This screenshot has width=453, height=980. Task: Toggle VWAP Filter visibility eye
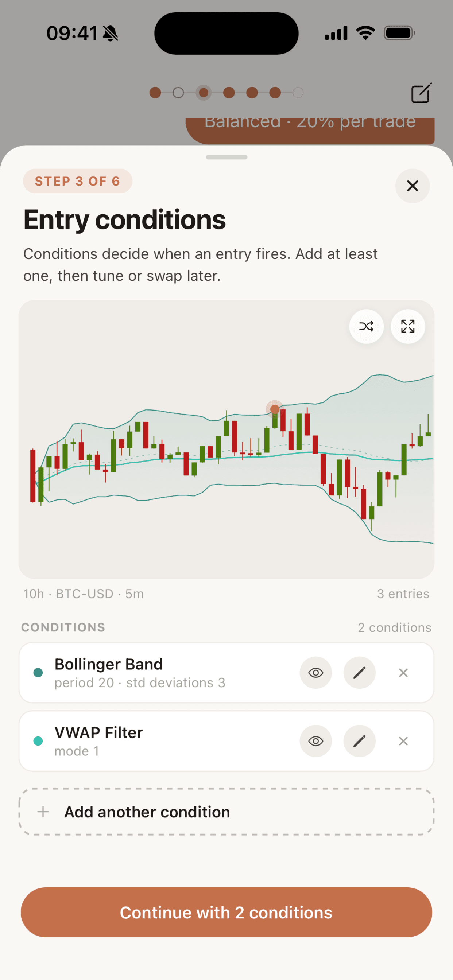[315, 741]
